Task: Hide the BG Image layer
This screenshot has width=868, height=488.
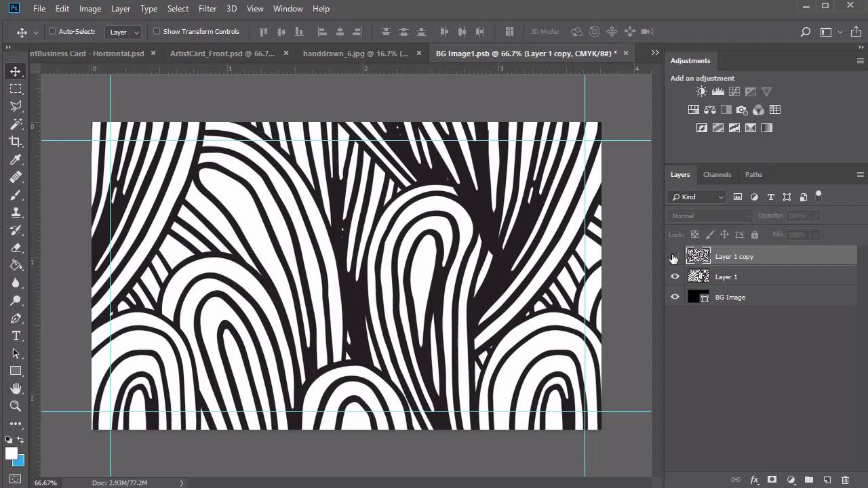Action: point(675,297)
